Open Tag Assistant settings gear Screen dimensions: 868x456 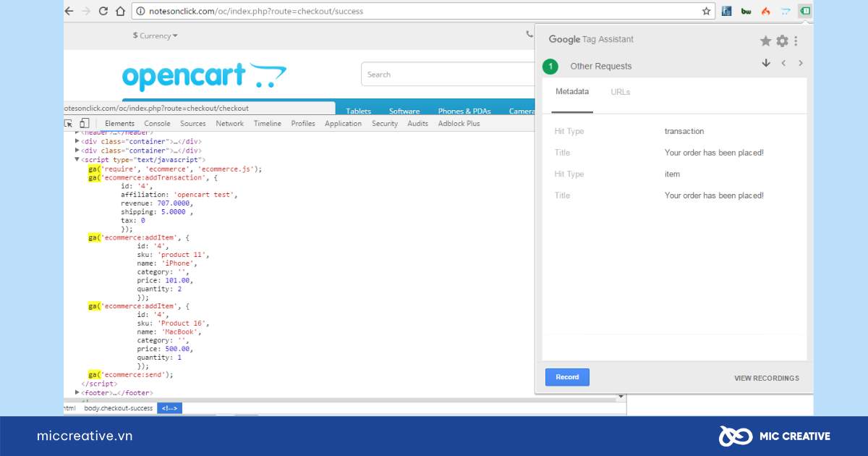782,41
